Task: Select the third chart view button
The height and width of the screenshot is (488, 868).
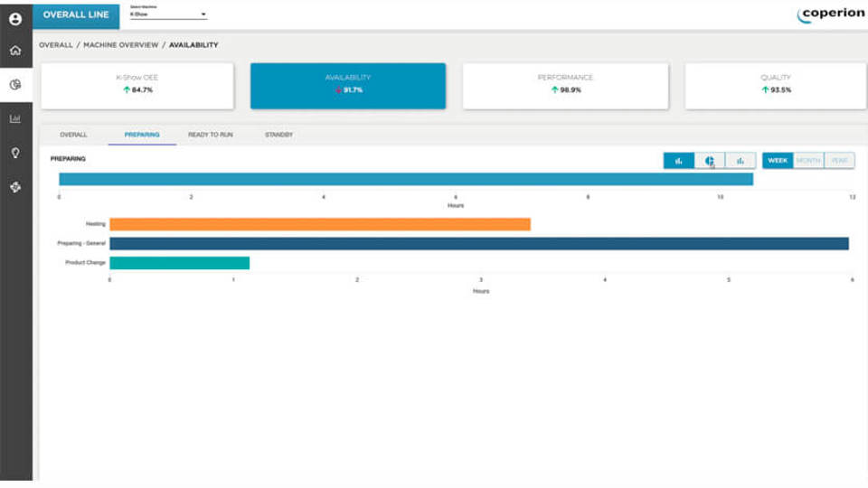Action: [x=741, y=161]
